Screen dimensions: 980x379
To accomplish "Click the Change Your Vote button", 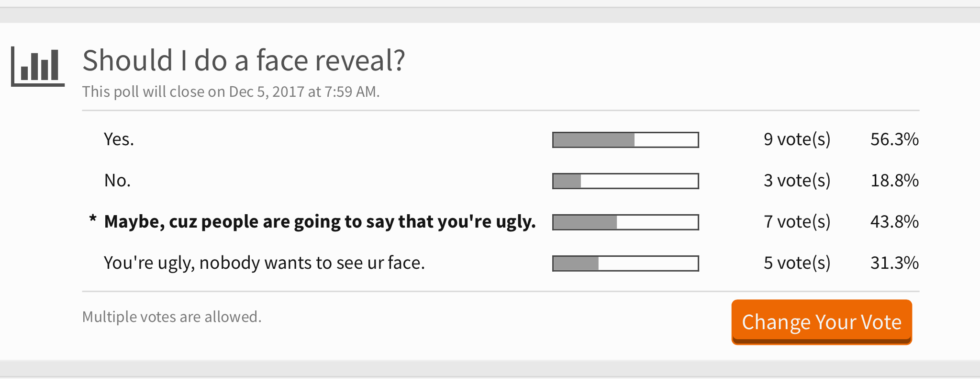I will coord(822,322).
